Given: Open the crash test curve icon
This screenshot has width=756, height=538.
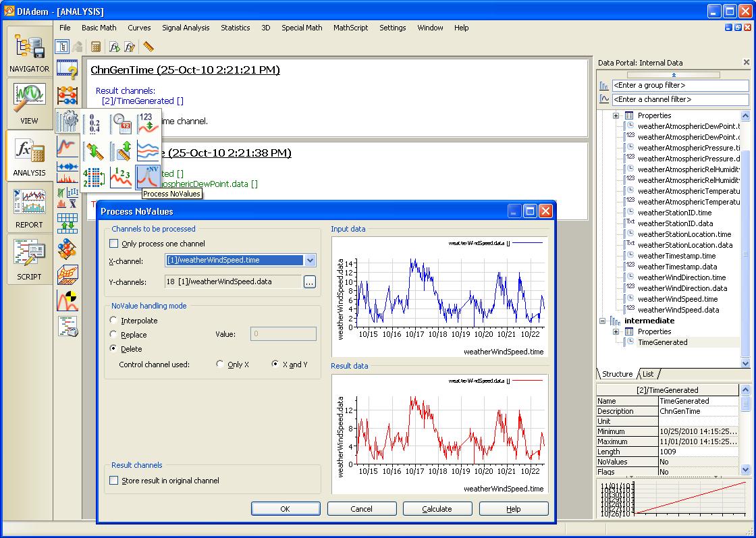Looking at the screenshot, I should [x=67, y=300].
